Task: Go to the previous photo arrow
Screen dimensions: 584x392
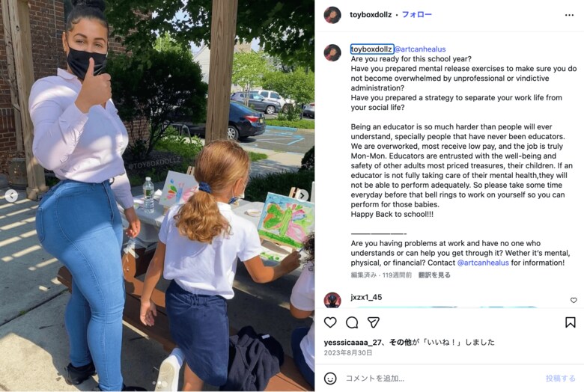Action: (x=11, y=195)
